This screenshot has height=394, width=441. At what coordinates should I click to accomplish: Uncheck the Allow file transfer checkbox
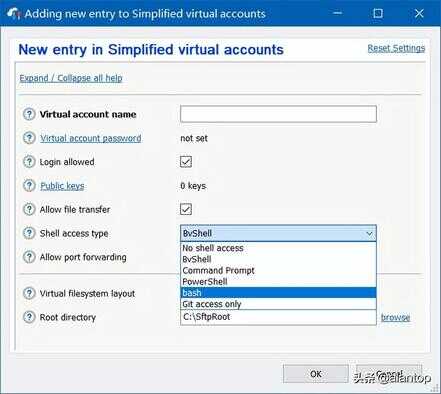click(x=186, y=210)
